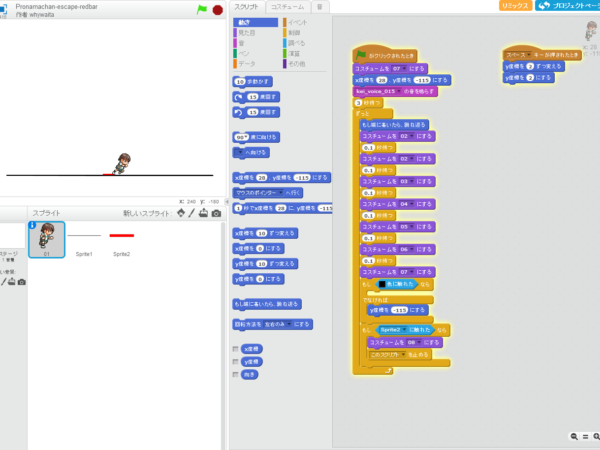Open sprite 01 info button
Viewport: 600px width, 450px height.
coord(33,225)
